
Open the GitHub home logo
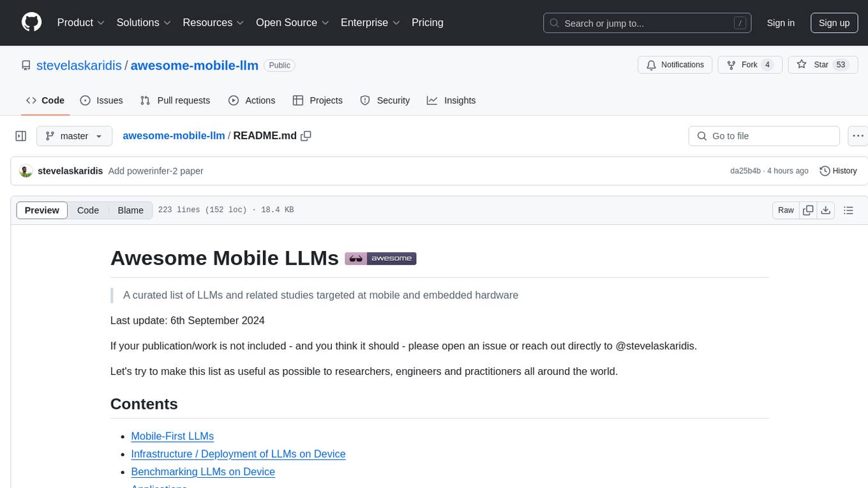tap(31, 22)
